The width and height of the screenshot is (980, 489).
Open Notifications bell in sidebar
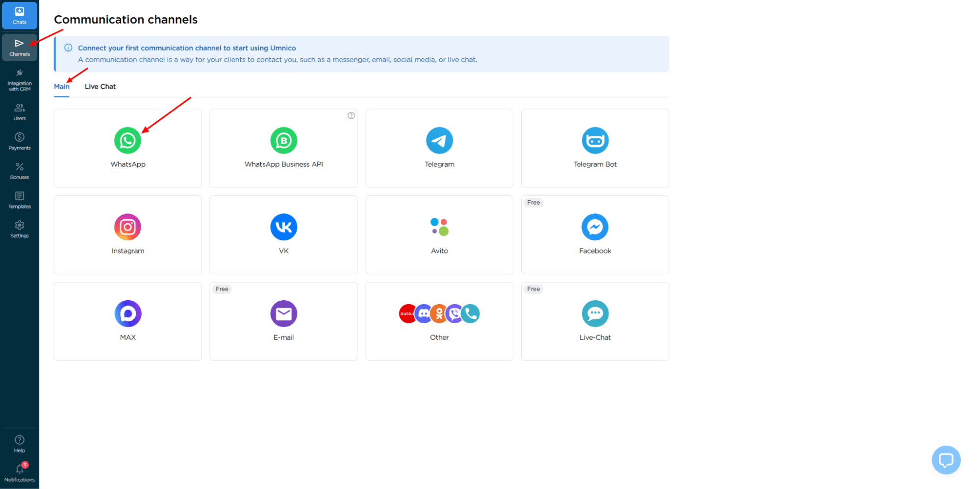tap(20, 473)
